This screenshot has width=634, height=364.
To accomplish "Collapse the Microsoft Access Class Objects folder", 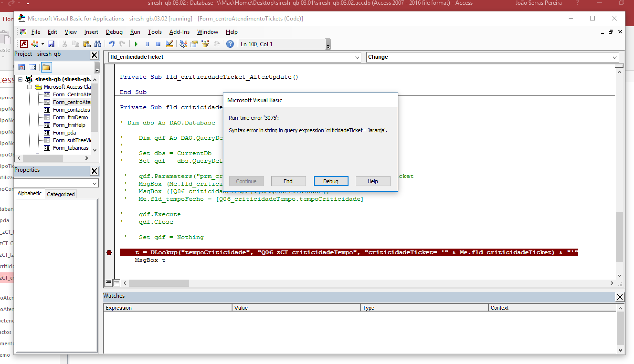I will click(x=29, y=87).
